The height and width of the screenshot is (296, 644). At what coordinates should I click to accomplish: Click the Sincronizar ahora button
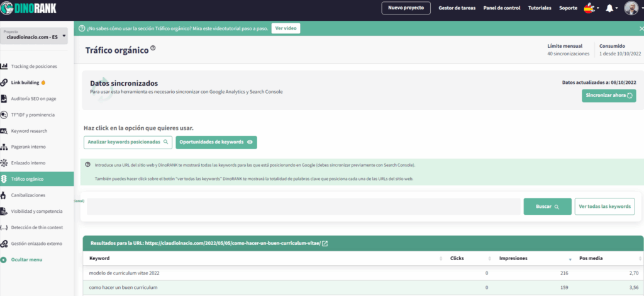click(x=608, y=96)
